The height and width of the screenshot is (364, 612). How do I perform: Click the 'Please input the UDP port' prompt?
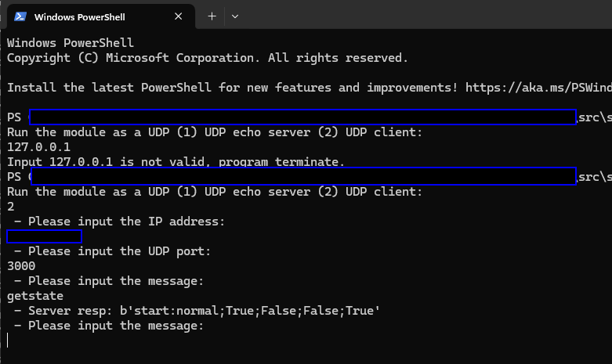coord(112,251)
